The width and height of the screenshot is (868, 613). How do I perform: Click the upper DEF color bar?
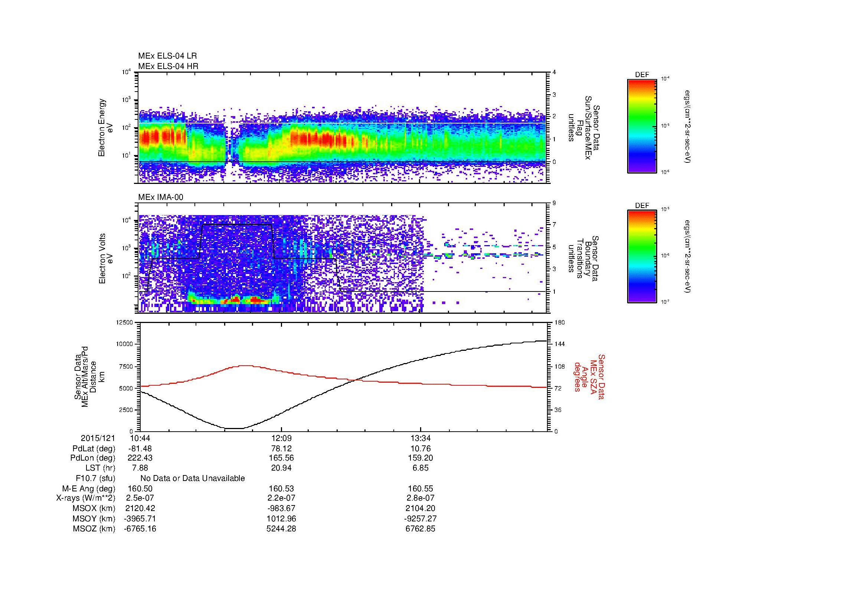click(x=642, y=126)
